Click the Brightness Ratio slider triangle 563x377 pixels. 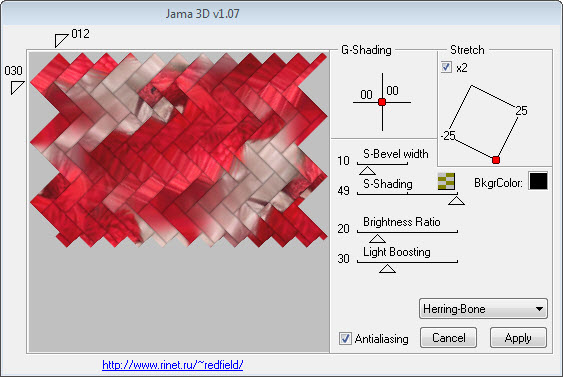pyautogui.click(x=377, y=238)
